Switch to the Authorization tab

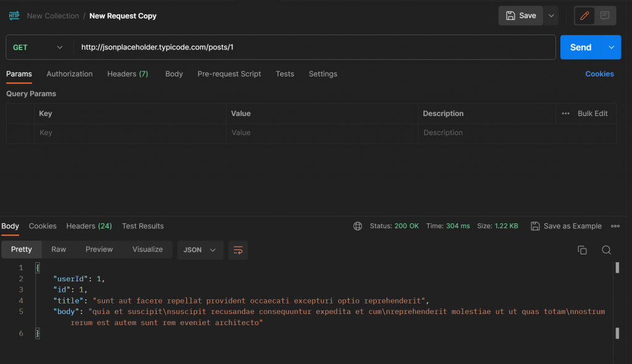pos(70,74)
